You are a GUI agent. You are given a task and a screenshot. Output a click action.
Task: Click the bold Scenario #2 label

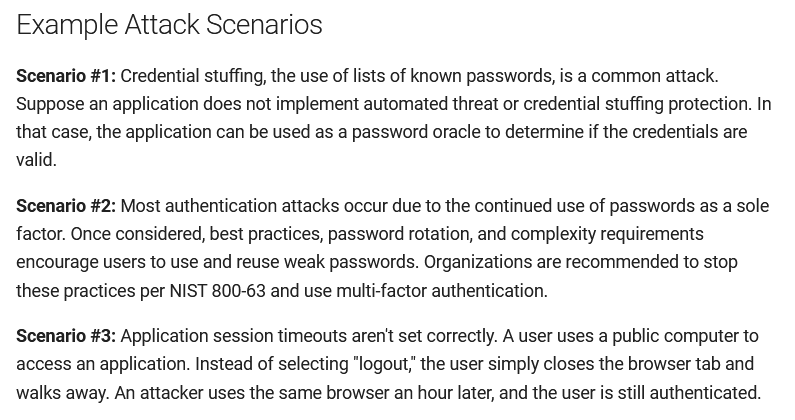tap(66, 206)
